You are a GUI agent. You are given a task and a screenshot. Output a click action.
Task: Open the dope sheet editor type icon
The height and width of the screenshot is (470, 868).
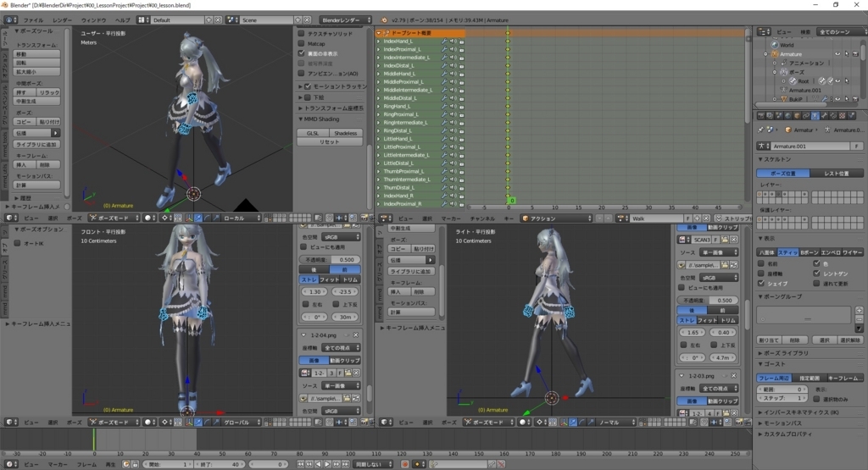386,218
